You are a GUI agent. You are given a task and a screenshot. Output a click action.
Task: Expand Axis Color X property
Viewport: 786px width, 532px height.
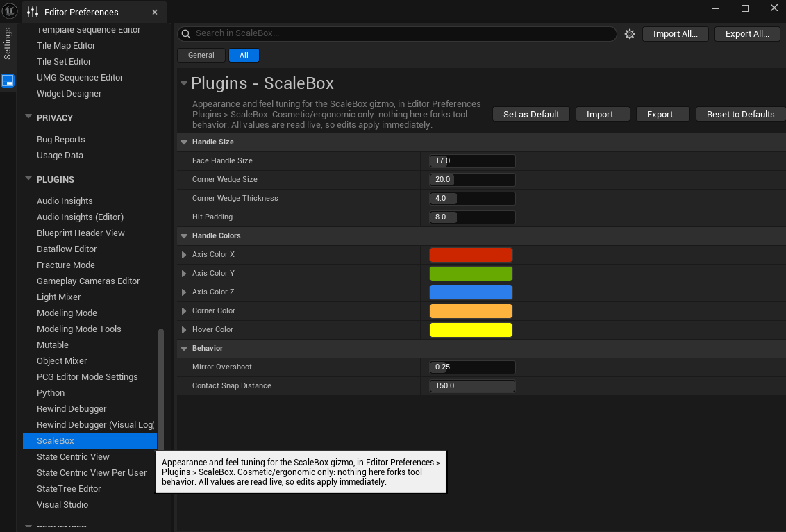pos(184,255)
